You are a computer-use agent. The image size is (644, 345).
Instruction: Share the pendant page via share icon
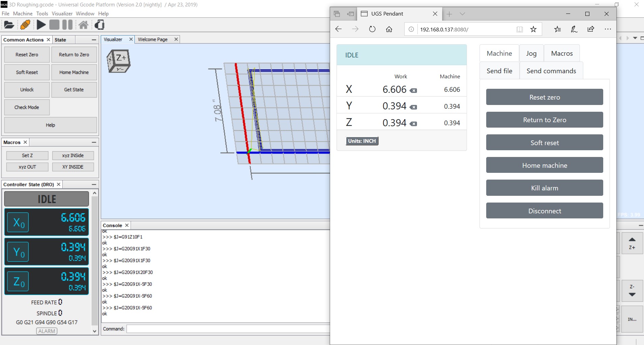click(591, 29)
